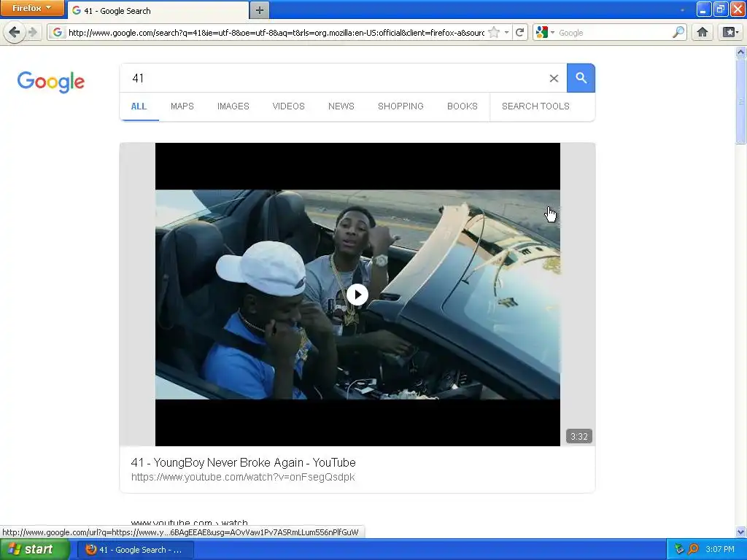Switch to the VIDEOS tab
The image size is (747, 560).
pyautogui.click(x=288, y=106)
